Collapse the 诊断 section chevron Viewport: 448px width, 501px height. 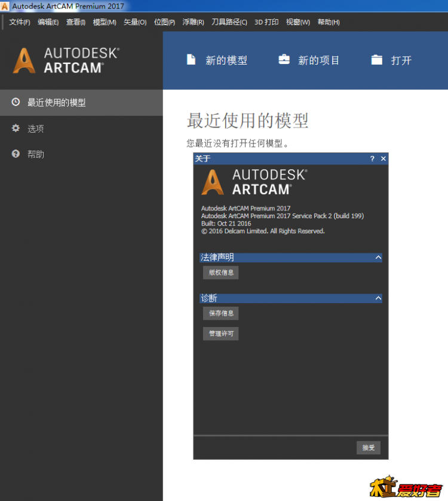[x=378, y=298]
